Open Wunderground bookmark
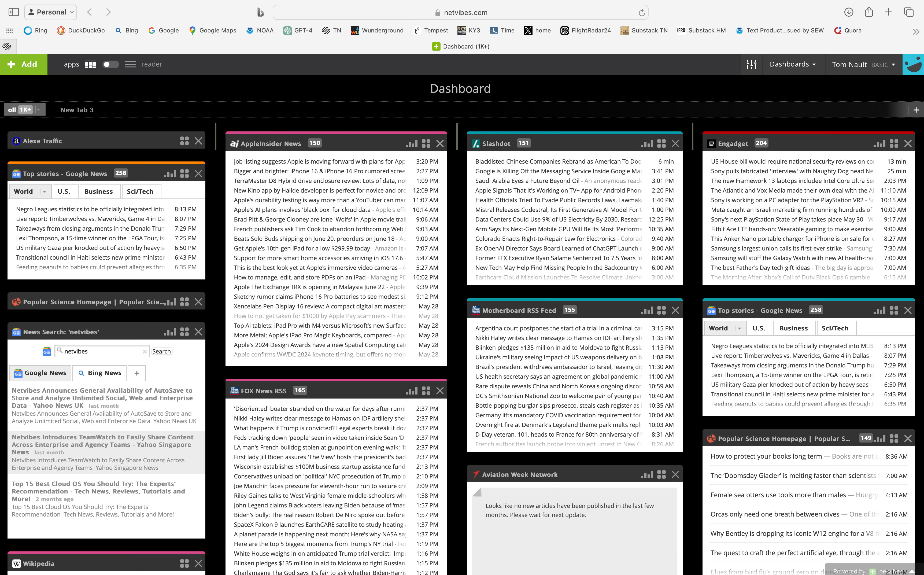The width and height of the screenshot is (924, 575). pos(377,30)
